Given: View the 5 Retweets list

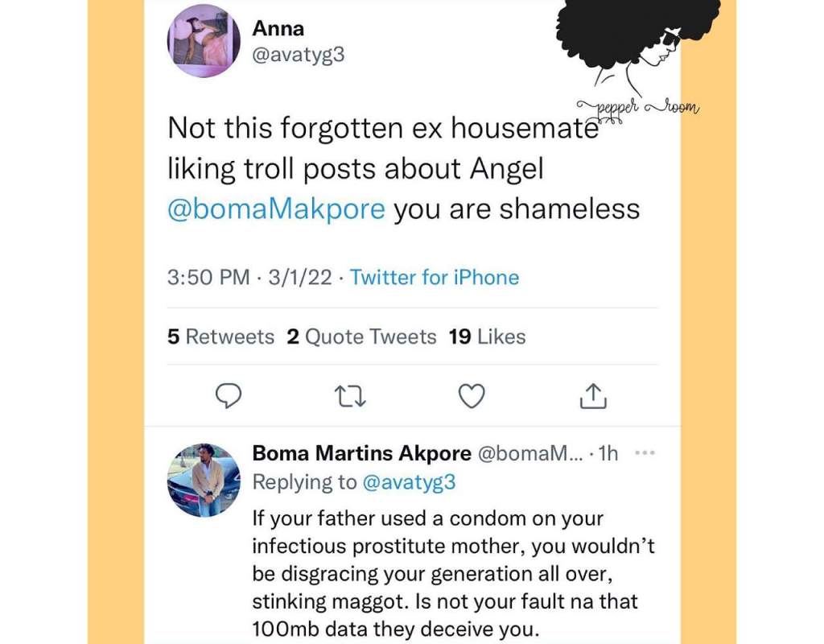Looking at the screenshot, I should (x=220, y=336).
